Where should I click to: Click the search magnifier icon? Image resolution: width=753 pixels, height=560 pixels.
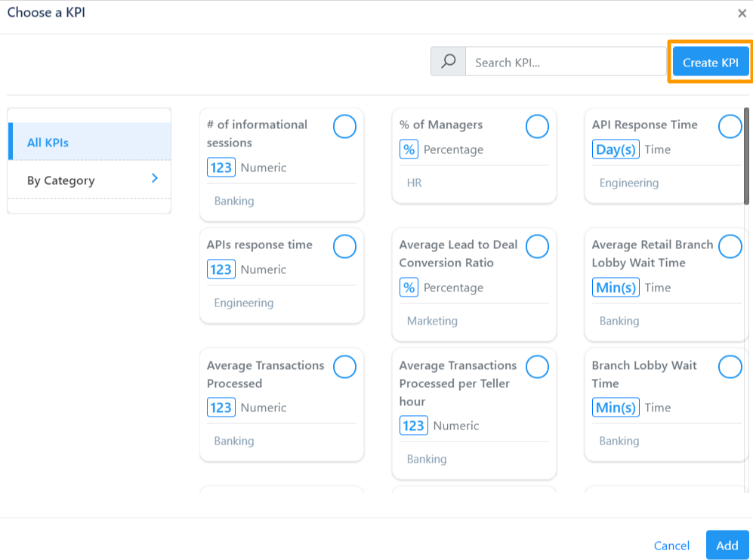click(448, 61)
